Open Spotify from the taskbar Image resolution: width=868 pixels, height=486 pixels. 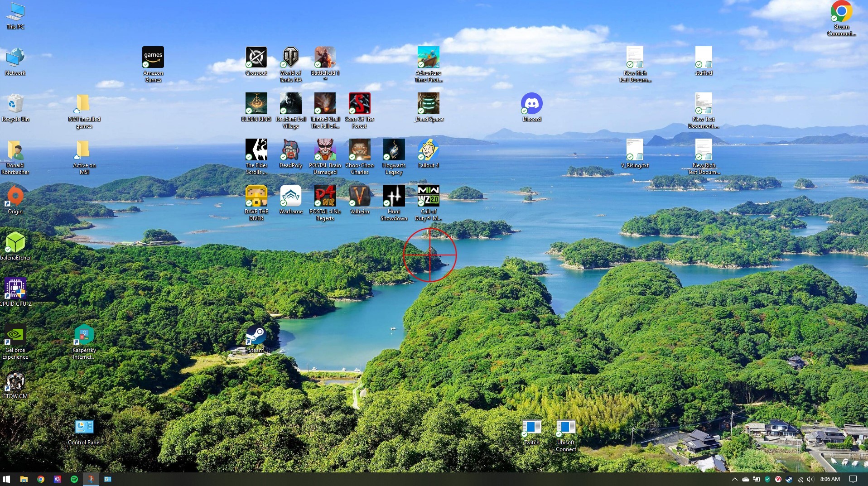pos(74,479)
